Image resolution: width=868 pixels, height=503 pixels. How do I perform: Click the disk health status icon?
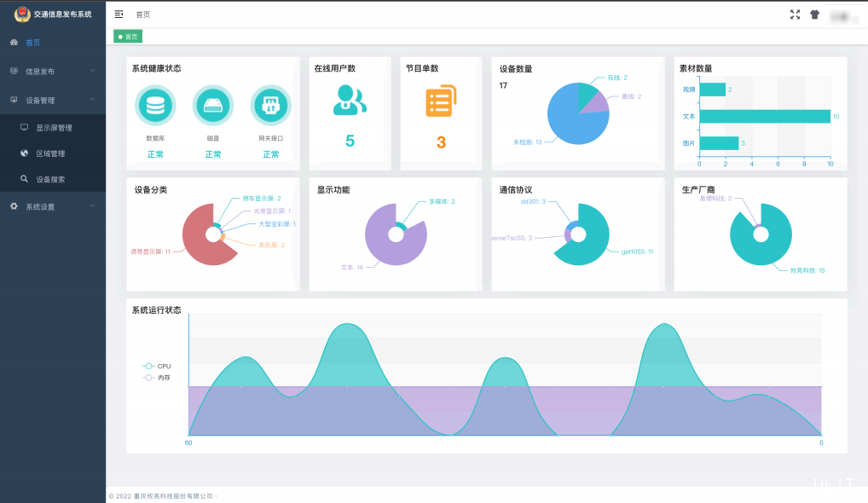pyautogui.click(x=212, y=106)
